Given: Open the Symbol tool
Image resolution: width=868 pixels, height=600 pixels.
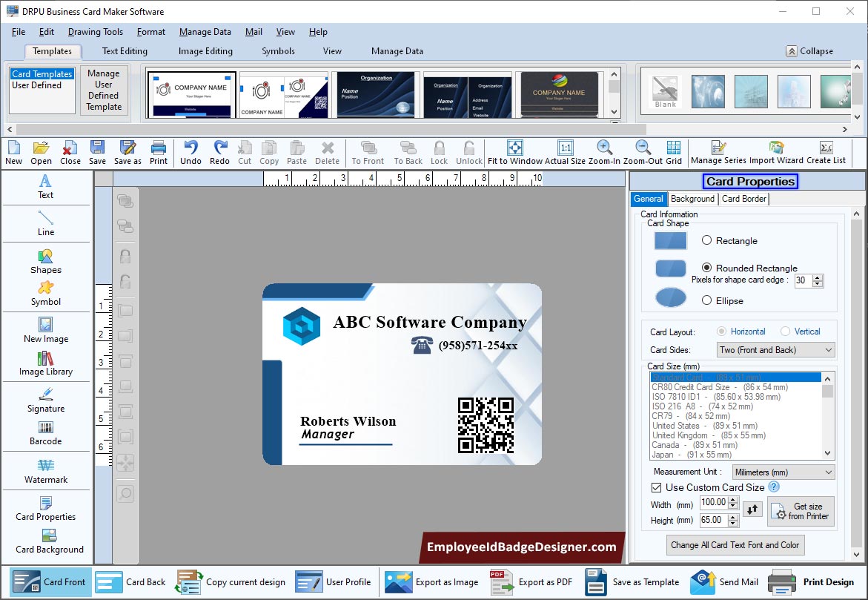Looking at the screenshot, I should tap(45, 294).
